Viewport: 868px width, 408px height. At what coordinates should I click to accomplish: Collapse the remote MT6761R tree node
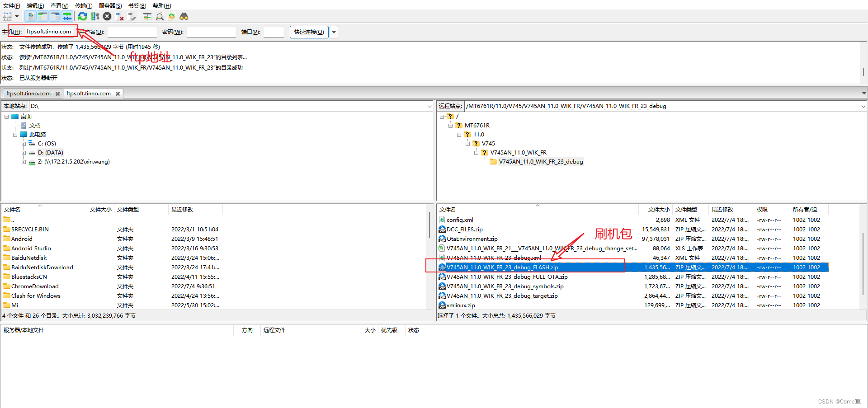click(450, 126)
